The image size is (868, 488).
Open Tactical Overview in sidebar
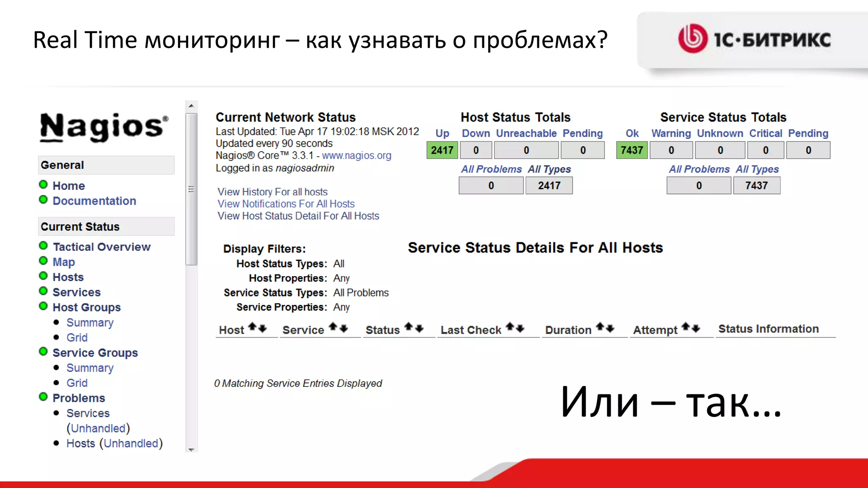[102, 247]
